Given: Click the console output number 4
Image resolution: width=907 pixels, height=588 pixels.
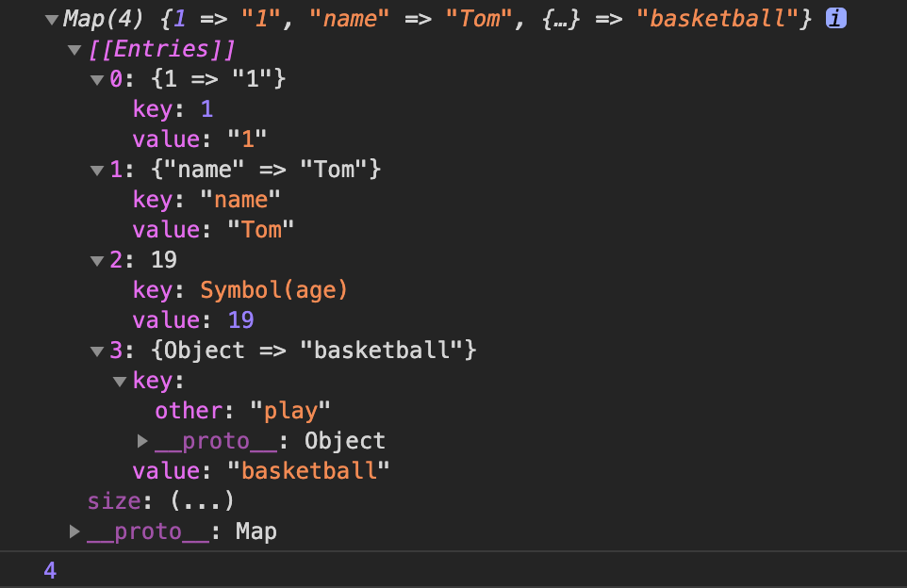Looking at the screenshot, I should point(50,571).
